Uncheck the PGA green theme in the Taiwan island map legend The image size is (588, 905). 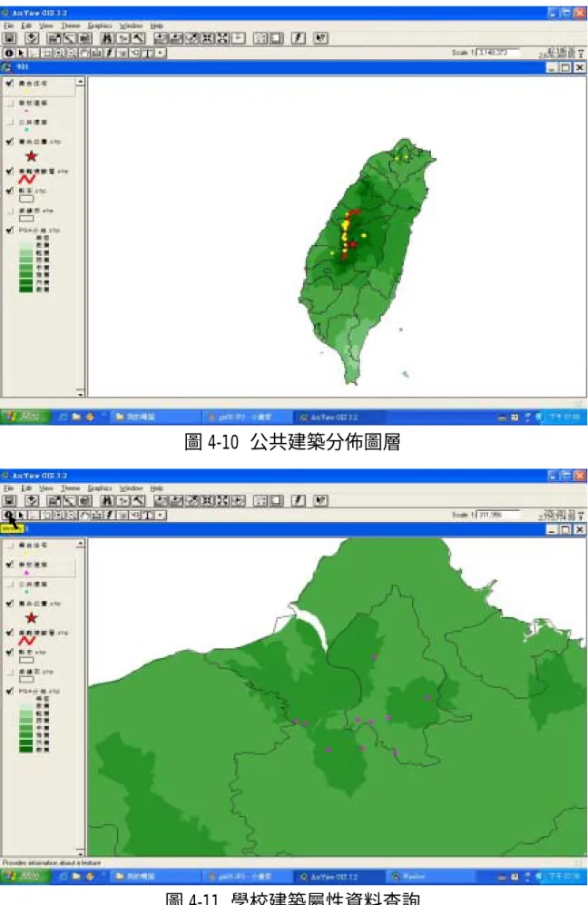click(x=9, y=230)
